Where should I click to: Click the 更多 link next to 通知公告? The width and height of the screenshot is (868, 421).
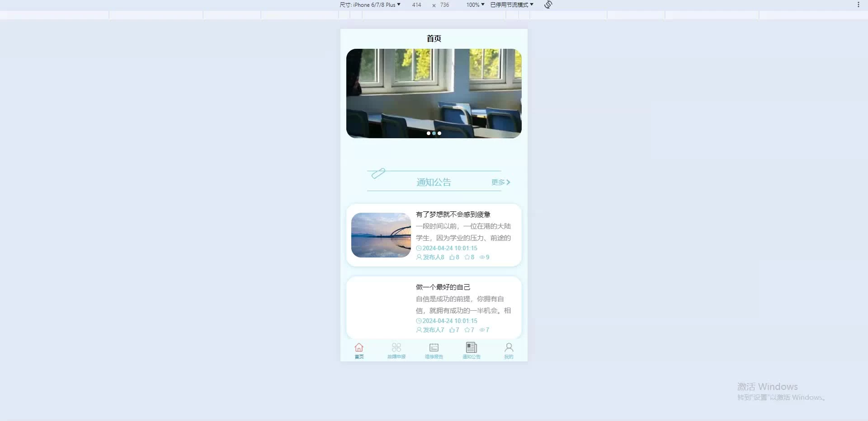(499, 182)
